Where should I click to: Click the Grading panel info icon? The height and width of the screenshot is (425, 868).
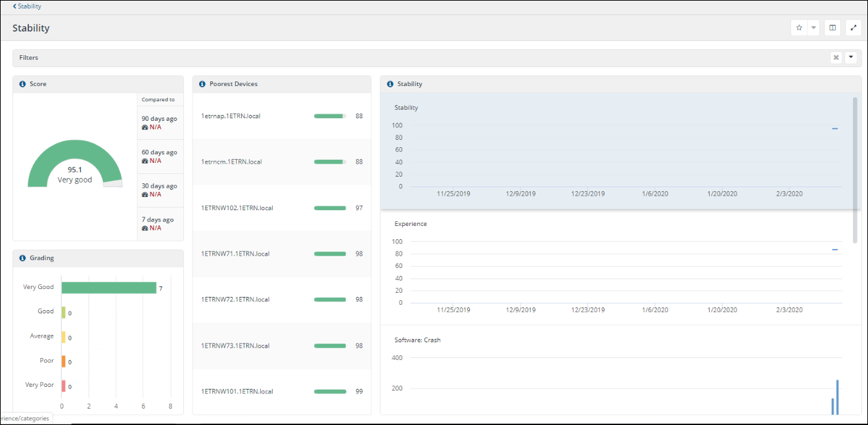22,258
